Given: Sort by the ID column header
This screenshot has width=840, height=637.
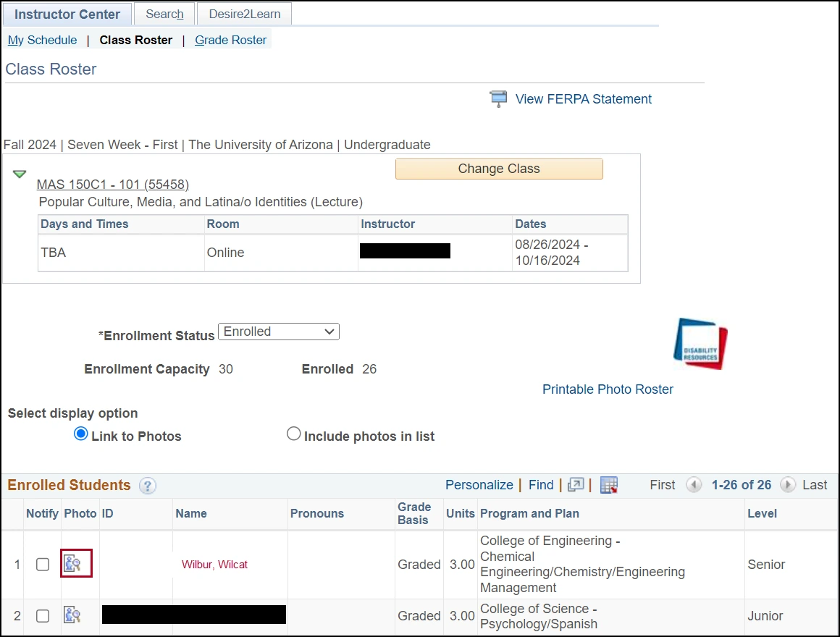Looking at the screenshot, I should (x=108, y=513).
